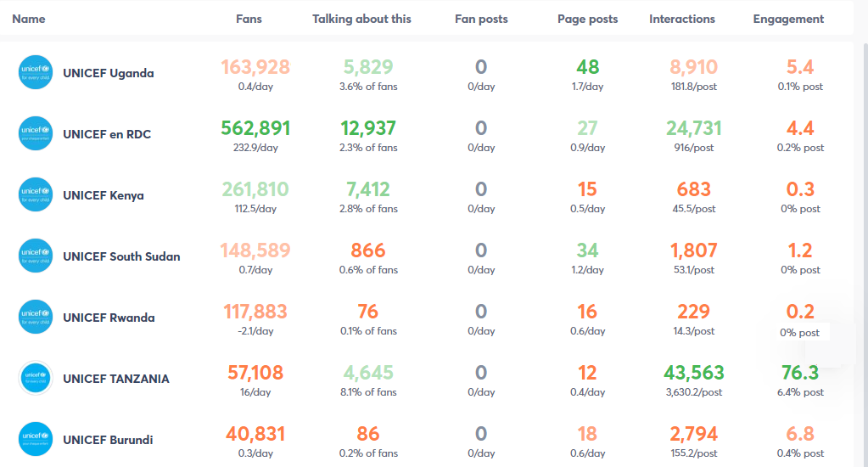
Task: Sort by the Name column header
Action: pyautogui.click(x=29, y=19)
